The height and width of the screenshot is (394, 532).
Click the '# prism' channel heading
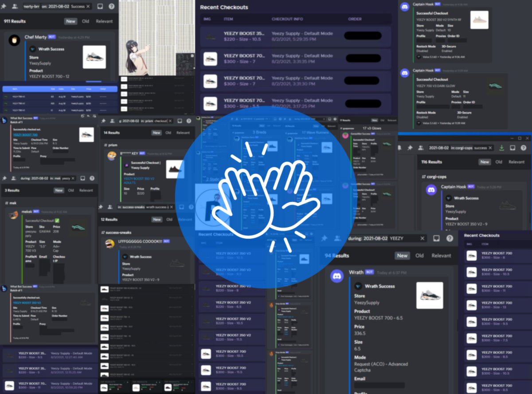(110, 145)
